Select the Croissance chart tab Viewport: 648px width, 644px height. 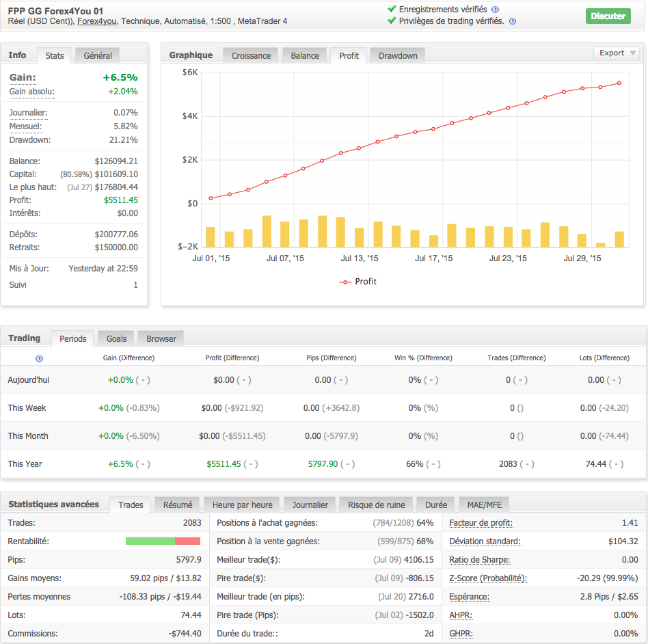[x=251, y=55]
